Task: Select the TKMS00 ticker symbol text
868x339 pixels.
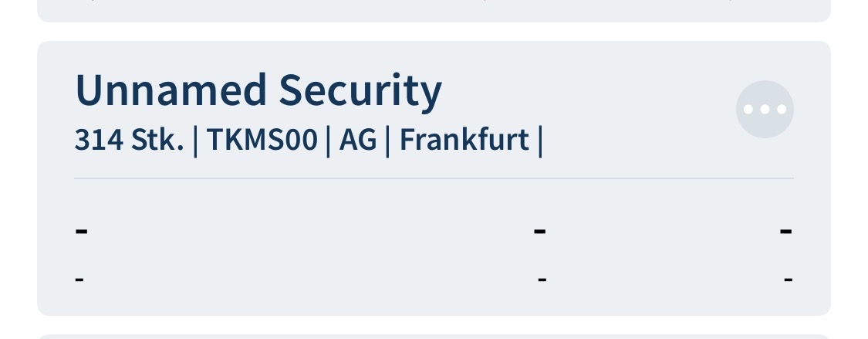Action: pyautogui.click(x=262, y=141)
